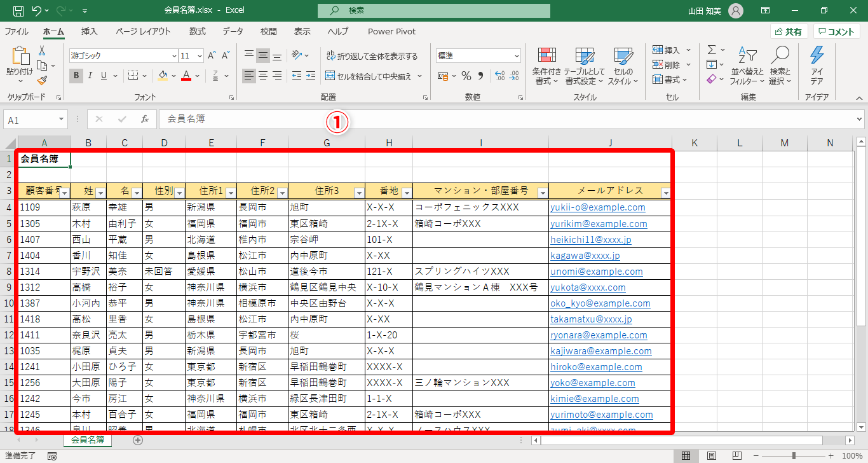The width and height of the screenshot is (868, 463).
Task: Apply top vertical alignment
Action: pos(249,55)
